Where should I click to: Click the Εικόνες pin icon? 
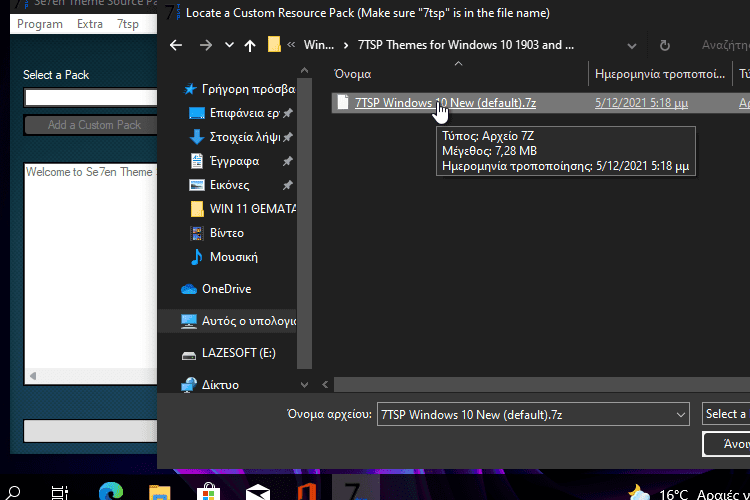coord(287,185)
